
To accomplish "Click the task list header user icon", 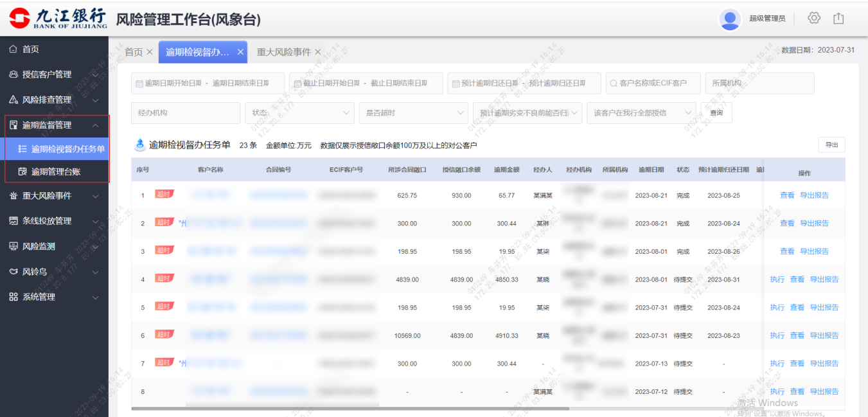I will coord(139,145).
